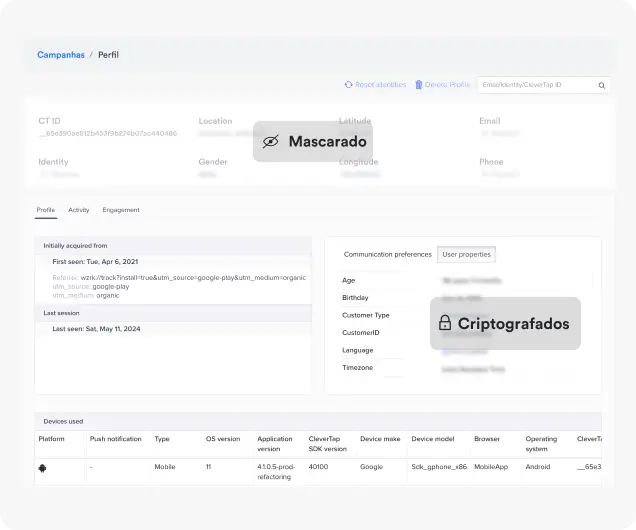Click the Android operating system cell
The image size is (636, 530).
(538, 467)
